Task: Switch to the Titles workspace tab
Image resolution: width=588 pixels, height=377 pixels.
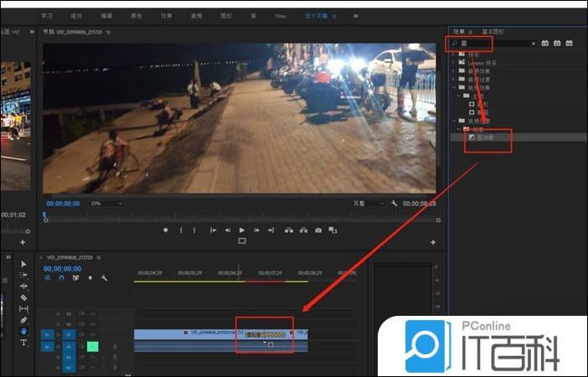Action: point(280,16)
